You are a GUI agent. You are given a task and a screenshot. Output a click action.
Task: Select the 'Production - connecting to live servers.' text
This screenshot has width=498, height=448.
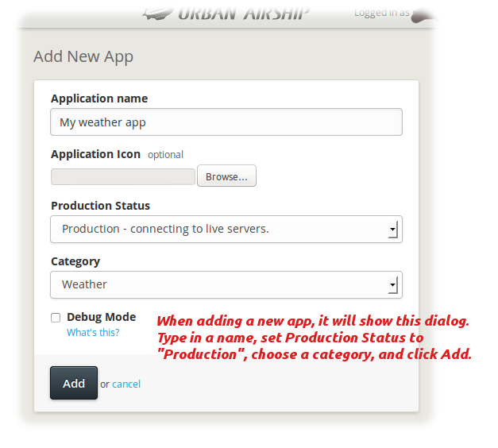pyautogui.click(x=165, y=229)
